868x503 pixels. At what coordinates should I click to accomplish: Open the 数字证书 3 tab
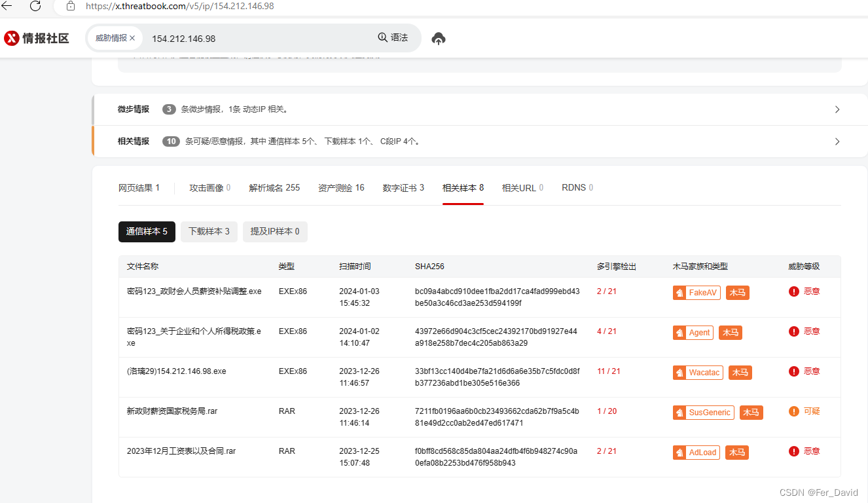tap(403, 188)
